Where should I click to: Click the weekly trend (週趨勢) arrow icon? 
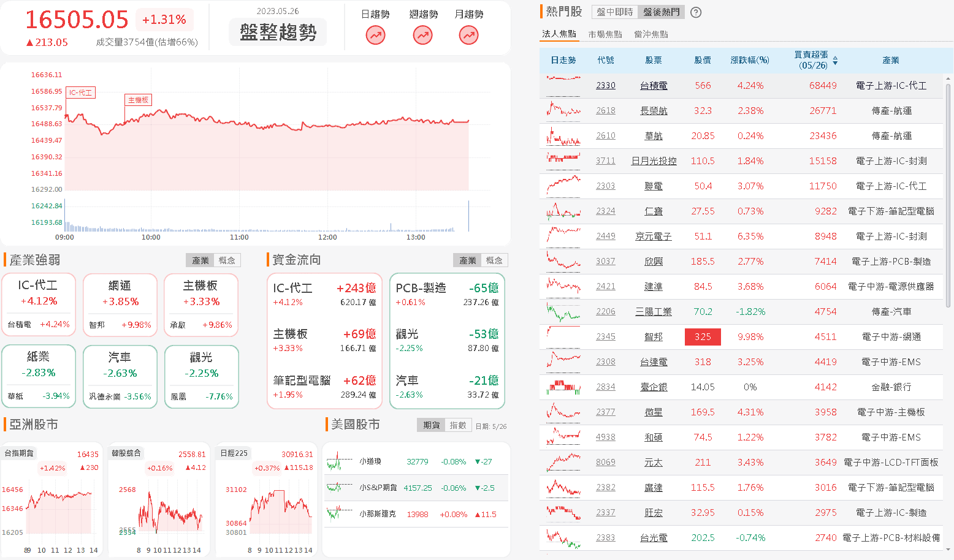422,36
